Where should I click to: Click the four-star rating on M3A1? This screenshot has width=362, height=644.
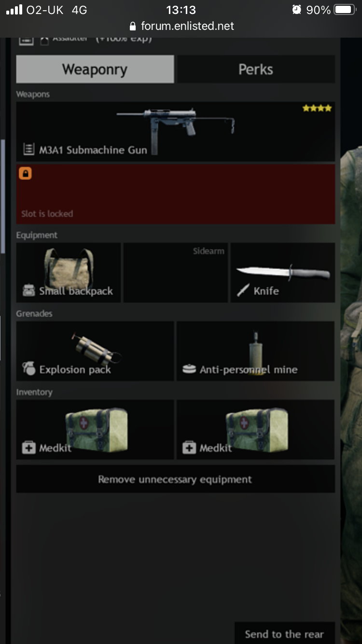click(317, 109)
